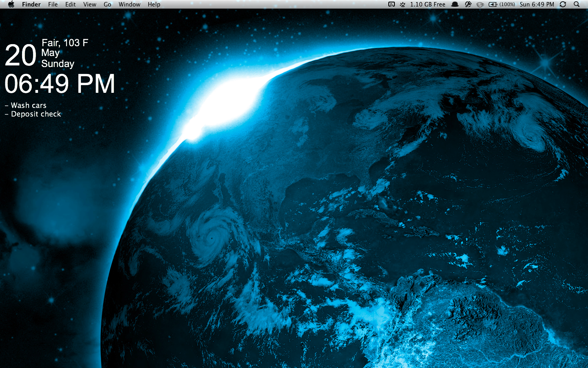The image size is (588, 368).
Task: Open Spotlight search magnifier
Action: click(x=577, y=4)
